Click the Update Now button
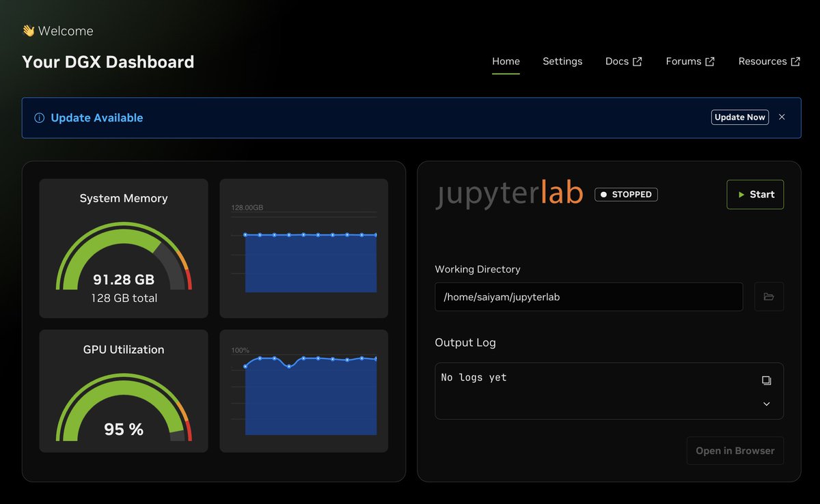This screenshot has width=820, height=504. [740, 117]
